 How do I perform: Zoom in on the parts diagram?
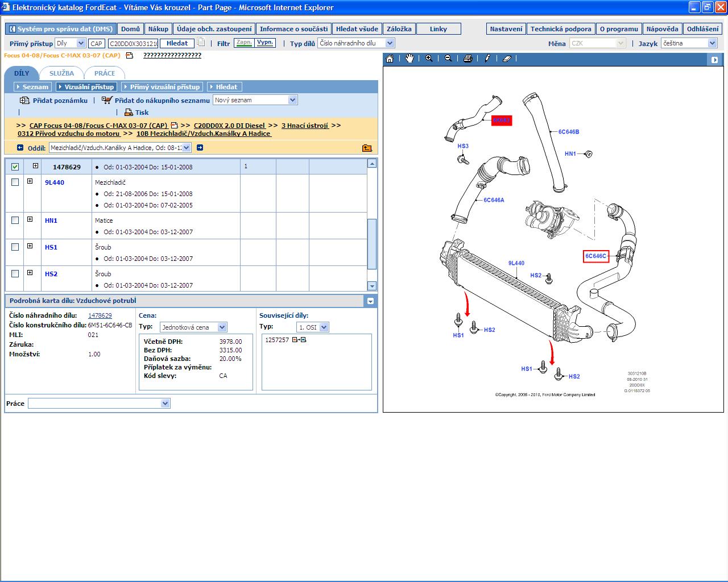click(x=429, y=59)
